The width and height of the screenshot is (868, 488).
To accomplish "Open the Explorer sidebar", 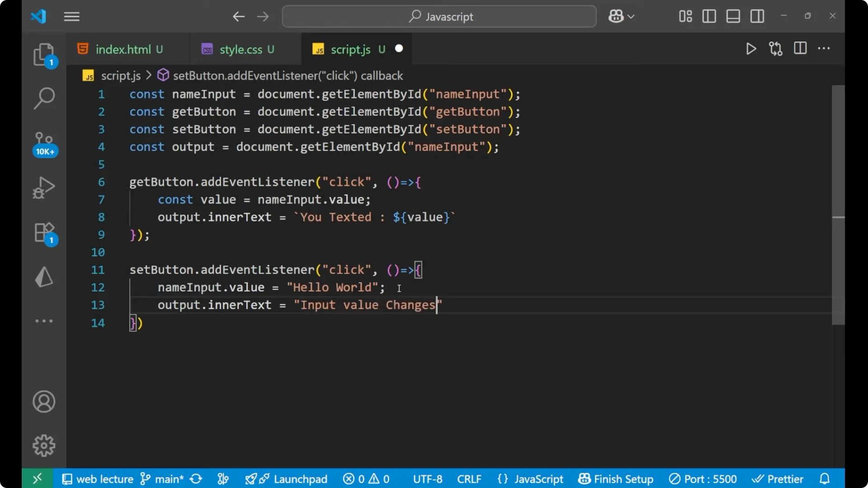I will pos(44,54).
